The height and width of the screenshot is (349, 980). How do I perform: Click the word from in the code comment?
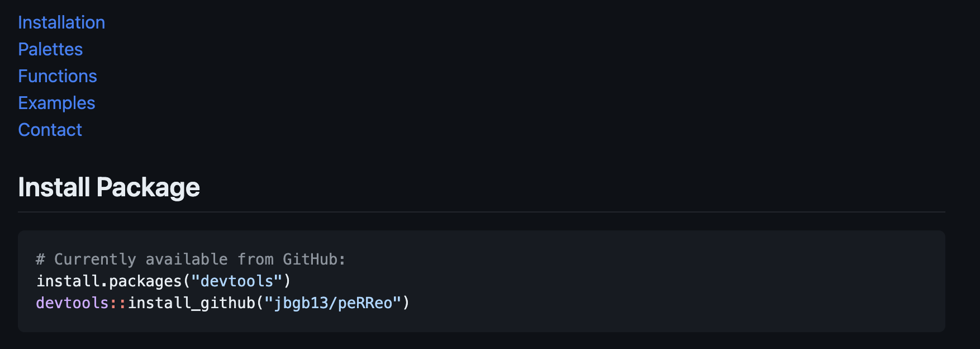[255, 260]
